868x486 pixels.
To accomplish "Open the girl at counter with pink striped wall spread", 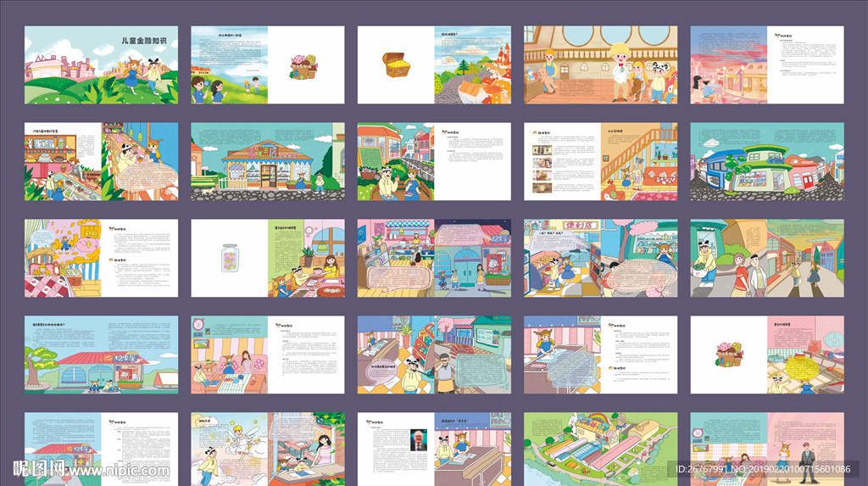I will (x=601, y=355).
